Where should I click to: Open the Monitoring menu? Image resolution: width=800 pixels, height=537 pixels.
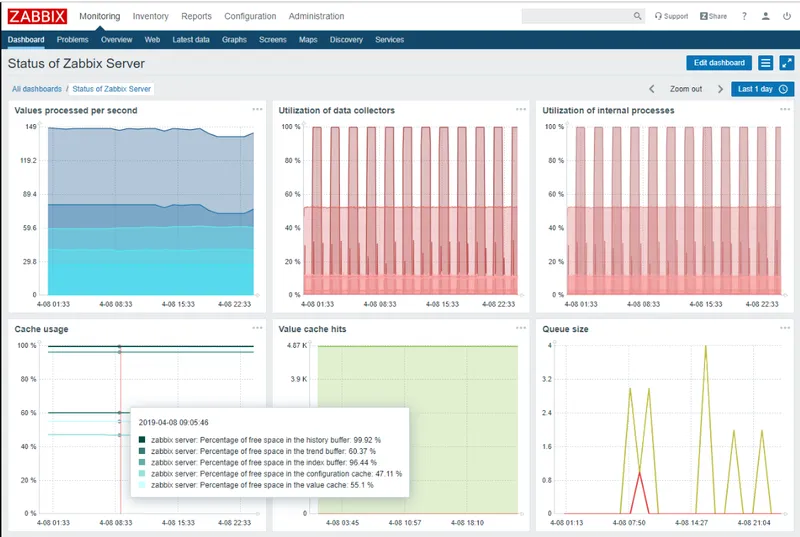click(99, 16)
